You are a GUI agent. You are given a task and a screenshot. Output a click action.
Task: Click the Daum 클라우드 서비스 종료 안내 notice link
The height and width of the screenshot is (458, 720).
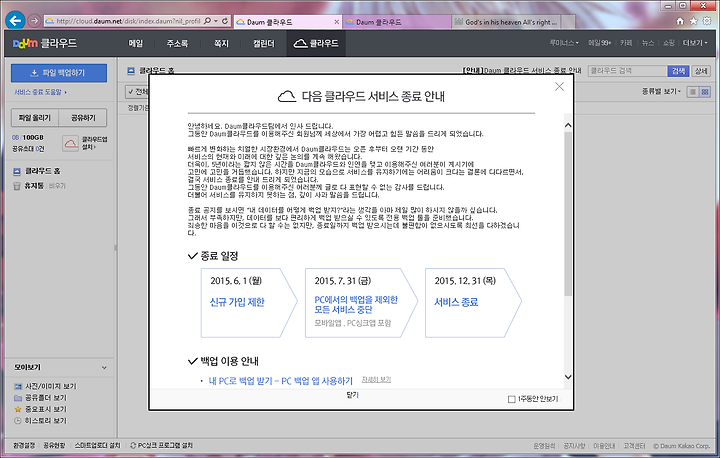point(522,71)
